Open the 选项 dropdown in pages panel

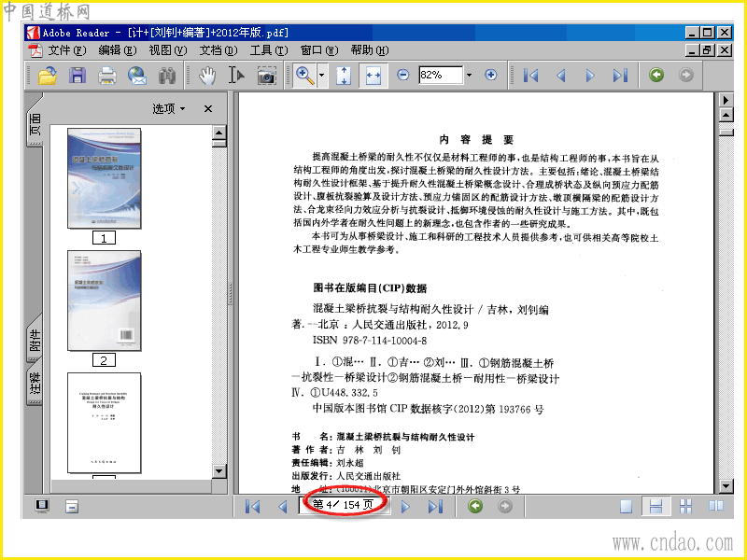(168, 109)
